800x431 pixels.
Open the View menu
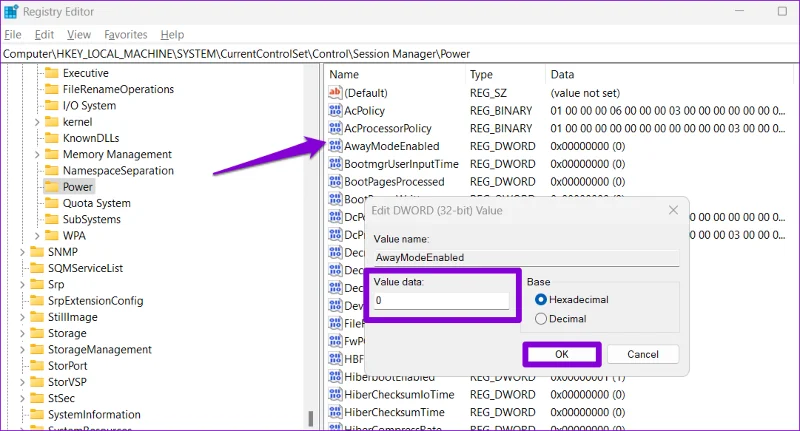(79, 35)
